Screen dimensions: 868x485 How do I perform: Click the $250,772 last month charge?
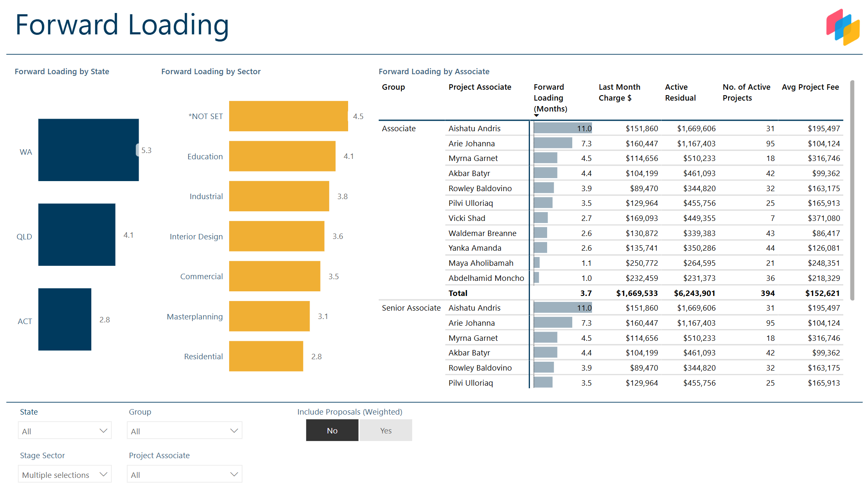click(642, 263)
